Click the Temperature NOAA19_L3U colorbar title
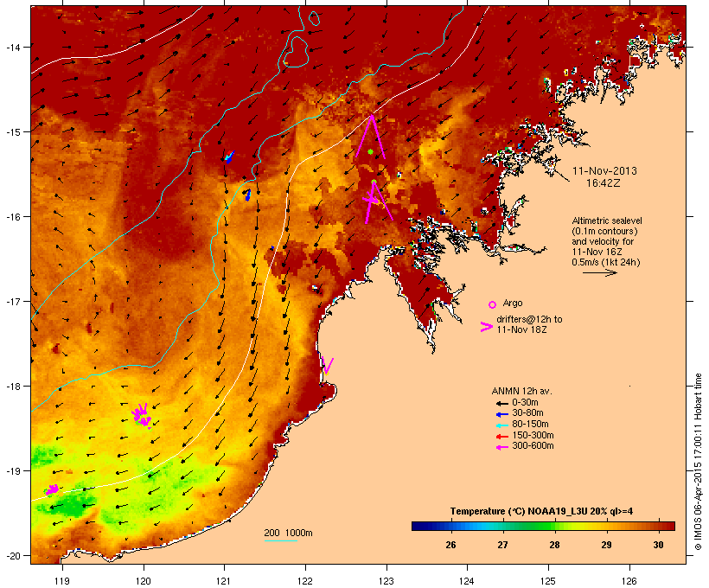709x588 pixels. [x=541, y=512]
